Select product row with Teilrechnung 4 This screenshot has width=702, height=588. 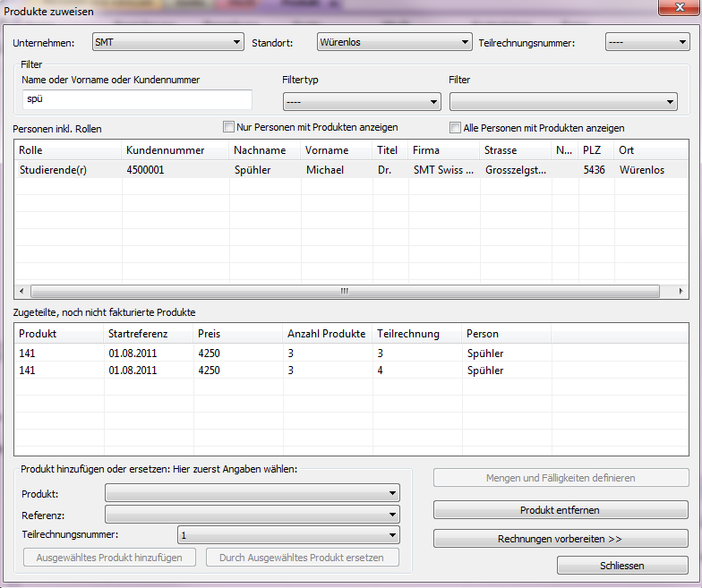[269, 370]
